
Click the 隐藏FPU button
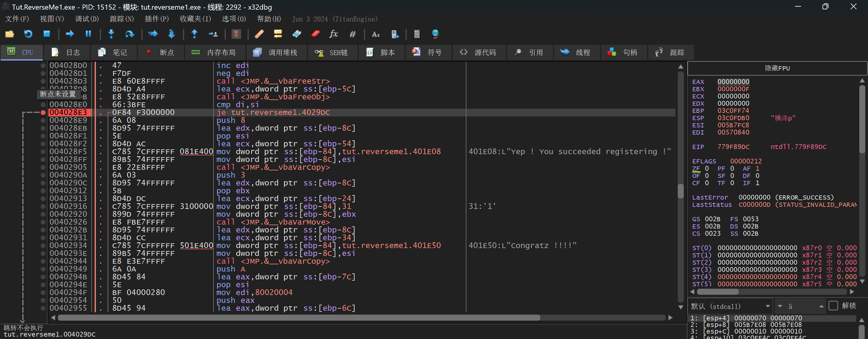pyautogui.click(x=777, y=68)
